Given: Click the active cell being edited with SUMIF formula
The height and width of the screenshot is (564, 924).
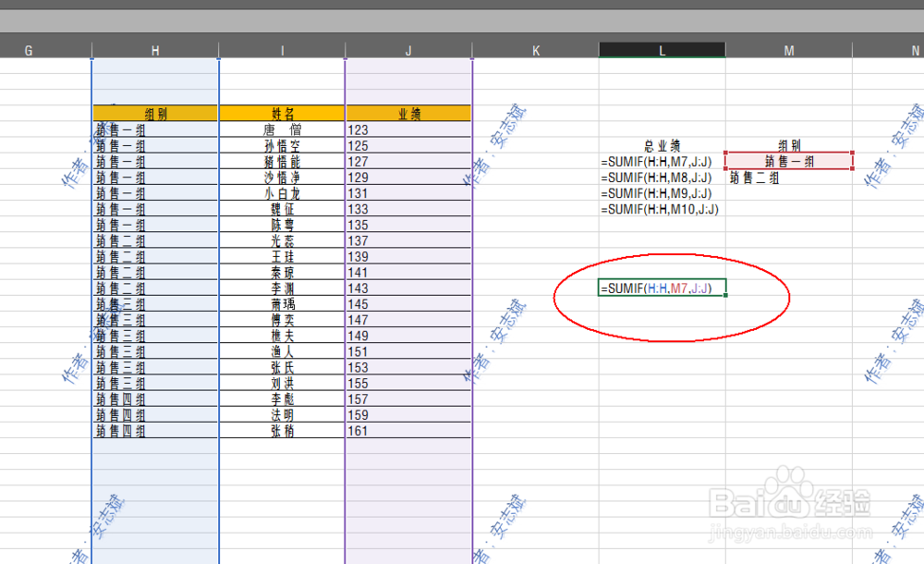Looking at the screenshot, I should coord(662,288).
